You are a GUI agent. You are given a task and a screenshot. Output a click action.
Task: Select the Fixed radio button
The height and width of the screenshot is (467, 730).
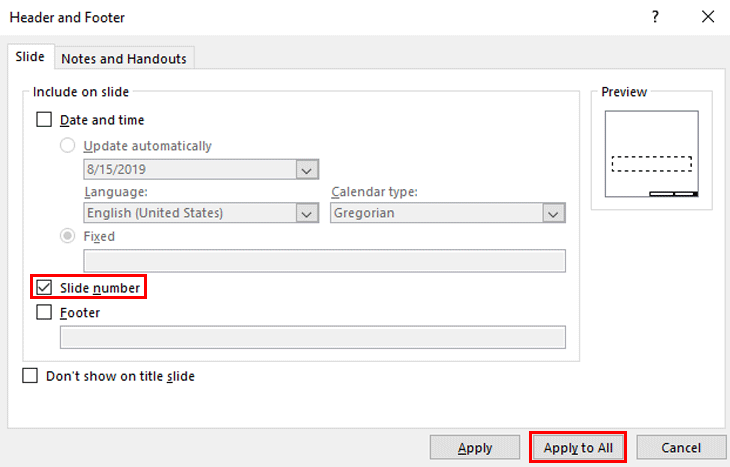tap(68, 236)
